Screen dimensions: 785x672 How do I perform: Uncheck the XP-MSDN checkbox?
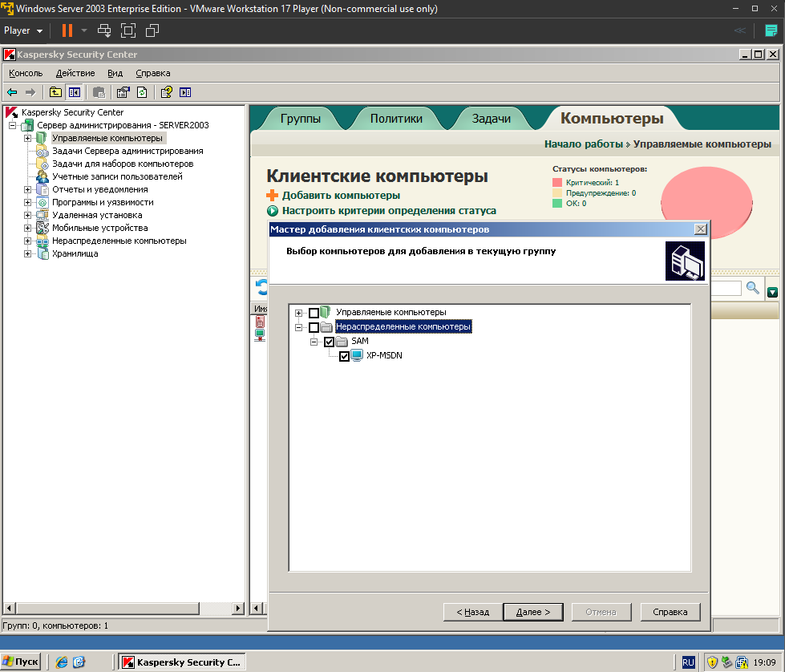coord(344,357)
